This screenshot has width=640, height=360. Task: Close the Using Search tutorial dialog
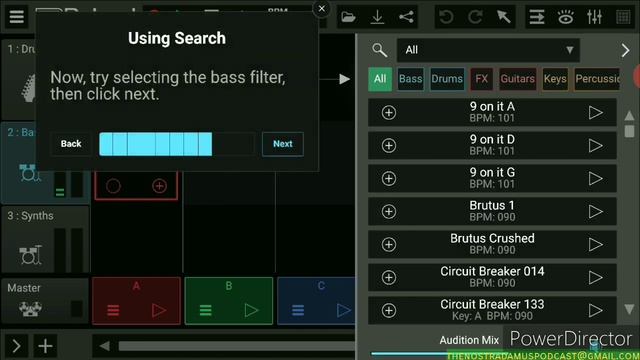[322, 9]
